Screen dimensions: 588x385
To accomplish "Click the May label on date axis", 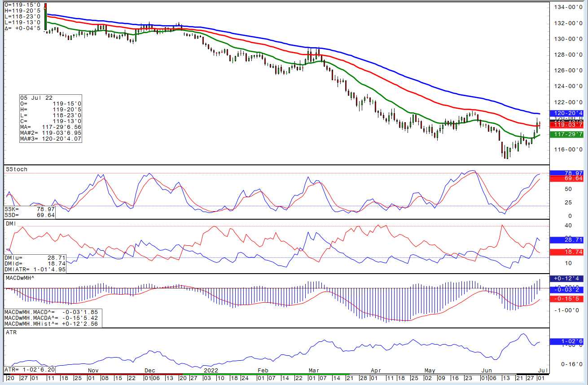I will pos(430,371).
